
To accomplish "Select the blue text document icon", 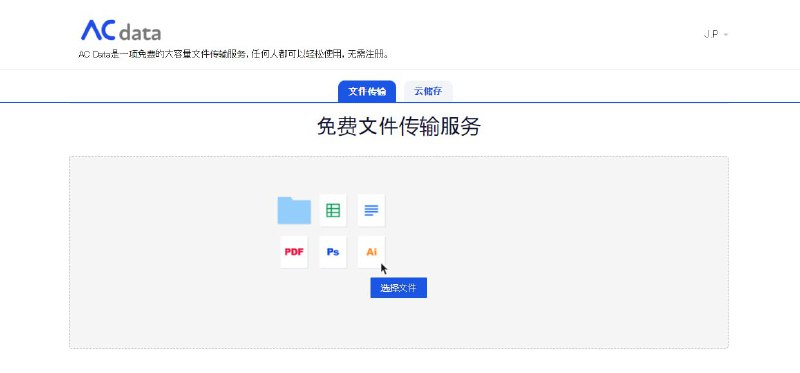I will pyautogui.click(x=371, y=210).
